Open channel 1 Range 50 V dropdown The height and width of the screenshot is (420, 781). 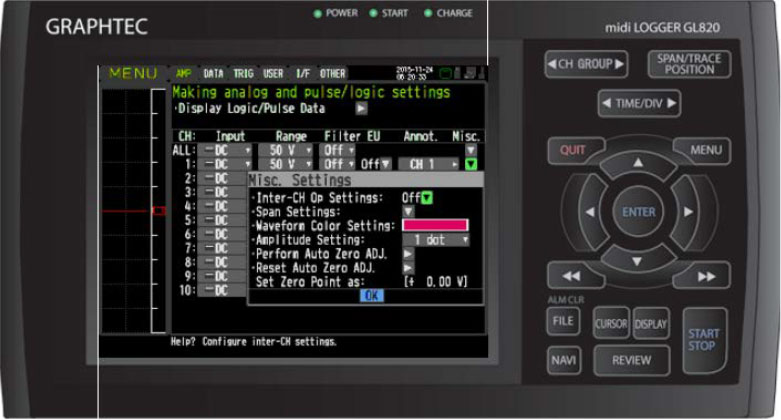point(285,164)
